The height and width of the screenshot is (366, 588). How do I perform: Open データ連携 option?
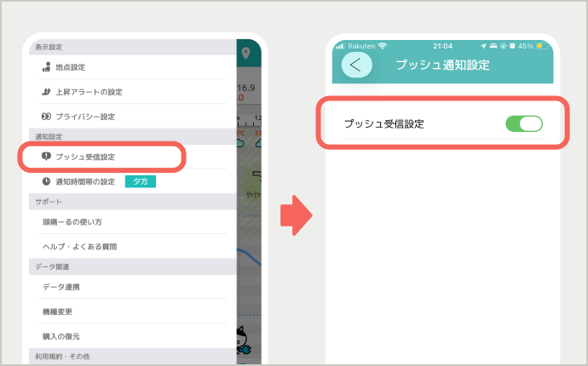pos(133,287)
